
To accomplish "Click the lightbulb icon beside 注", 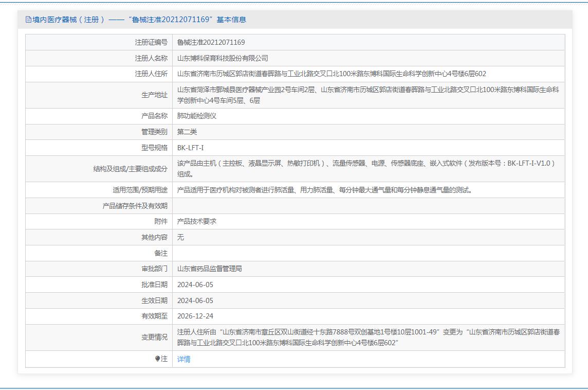I will [158, 359].
